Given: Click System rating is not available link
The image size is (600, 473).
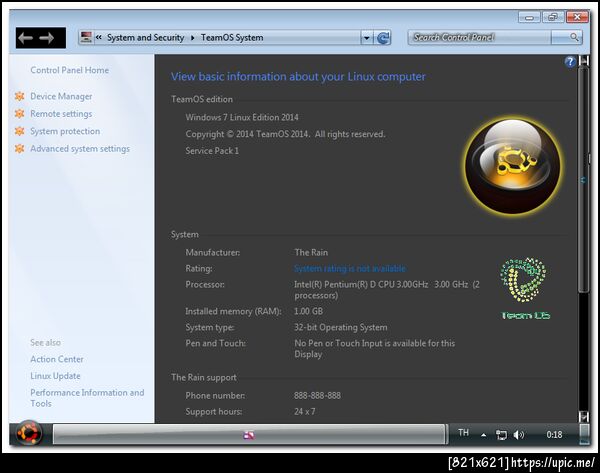Looking at the screenshot, I should point(350,269).
